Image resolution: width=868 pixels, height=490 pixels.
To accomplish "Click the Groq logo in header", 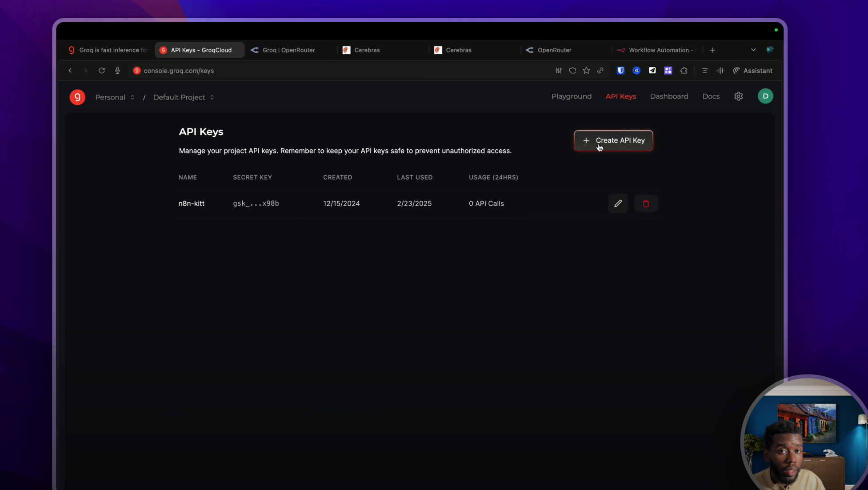I will point(77,97).
